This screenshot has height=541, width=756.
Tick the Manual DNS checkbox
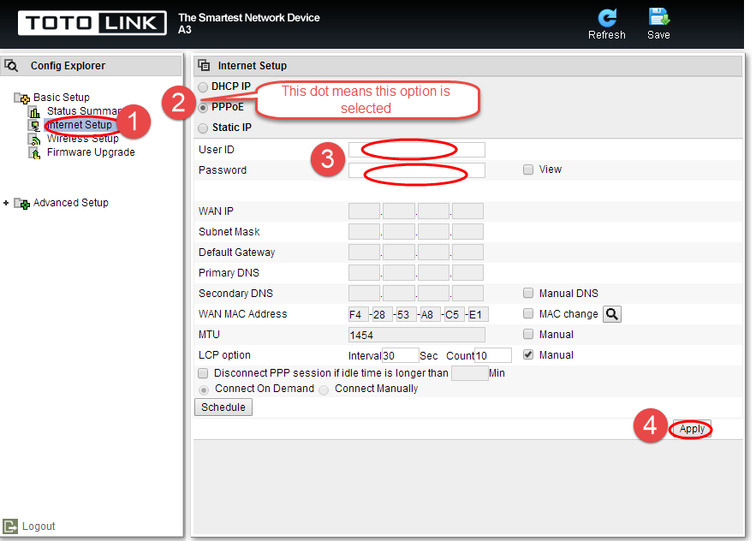coord(528,293)
